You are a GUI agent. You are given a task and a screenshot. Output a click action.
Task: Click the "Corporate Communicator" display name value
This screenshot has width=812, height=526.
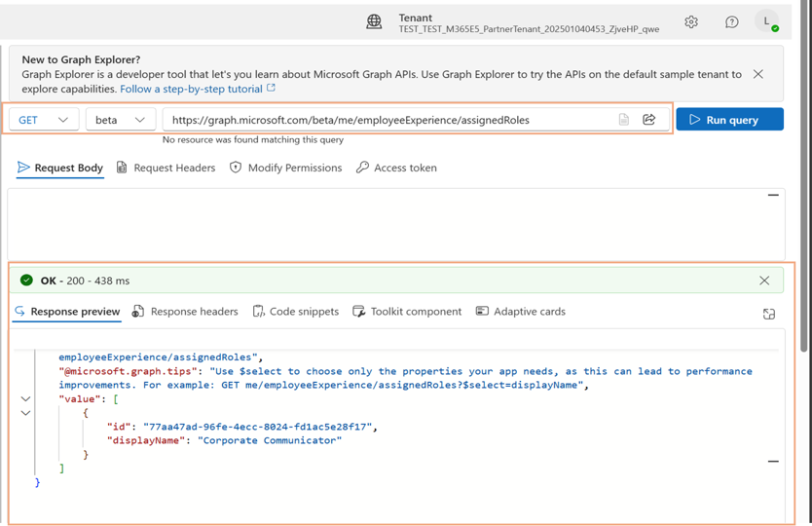270,440
